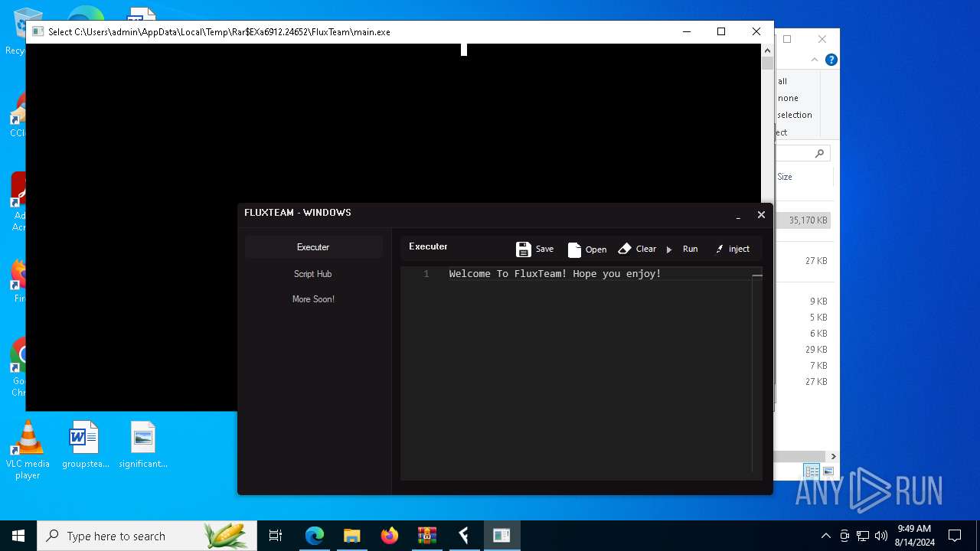The image size is (980, 551).
Task: Open Windows Start menu
Action: 18,536
